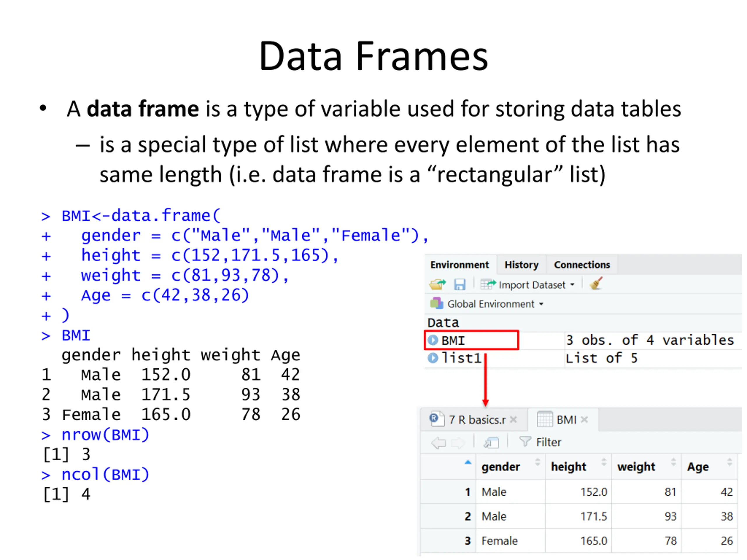747x560 pixels.
Task: Switch to the Environment tab
Action: [x=460, y=265]
